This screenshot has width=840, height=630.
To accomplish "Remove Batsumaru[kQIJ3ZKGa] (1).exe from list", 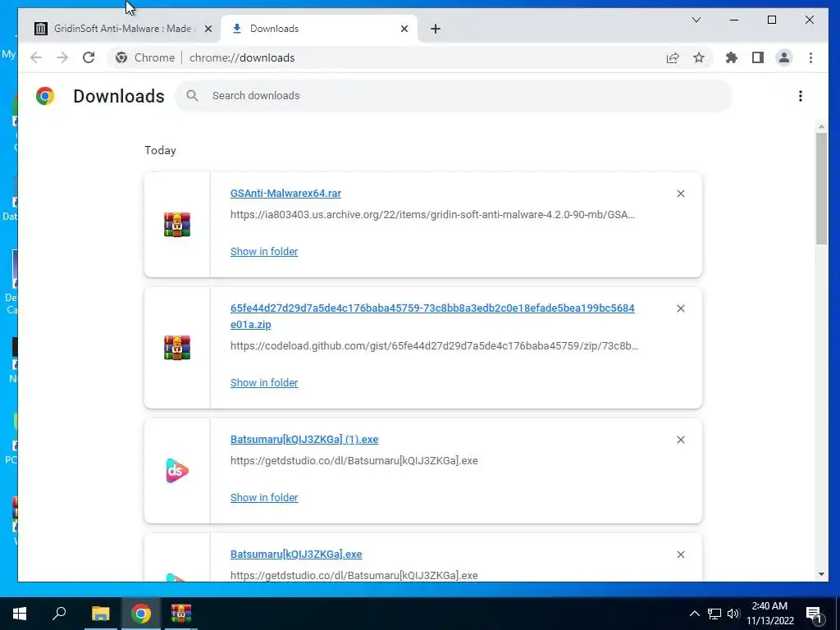I will (680, 440).
